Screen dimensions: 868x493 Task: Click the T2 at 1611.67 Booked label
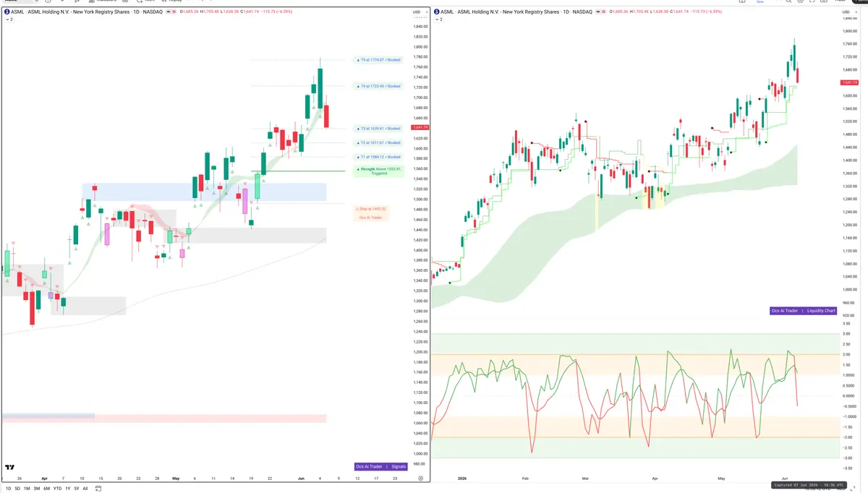tap(380, 142)
